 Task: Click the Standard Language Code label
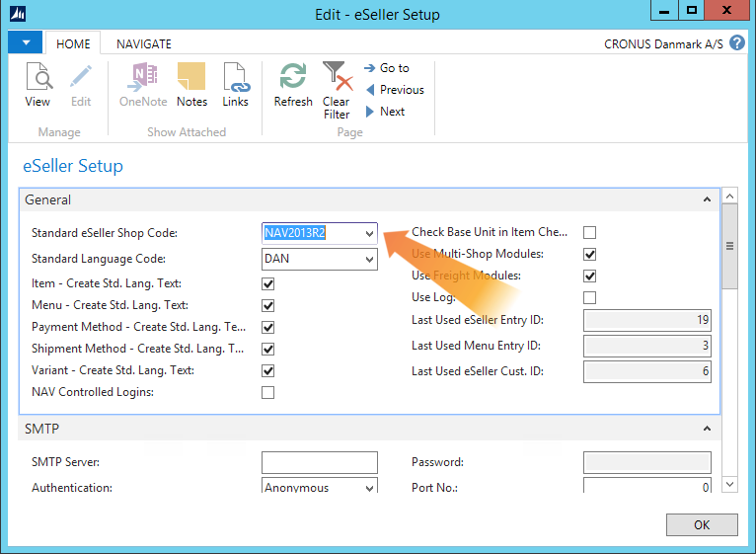coord(99,259)
